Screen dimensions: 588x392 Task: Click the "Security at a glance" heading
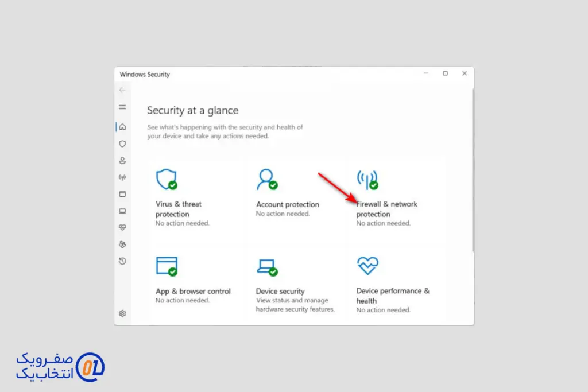(193, 111)
